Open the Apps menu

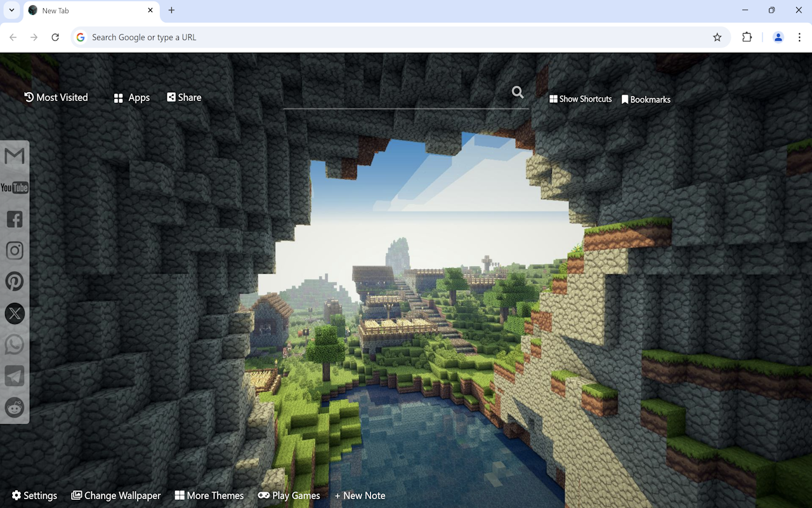[131, 97]
